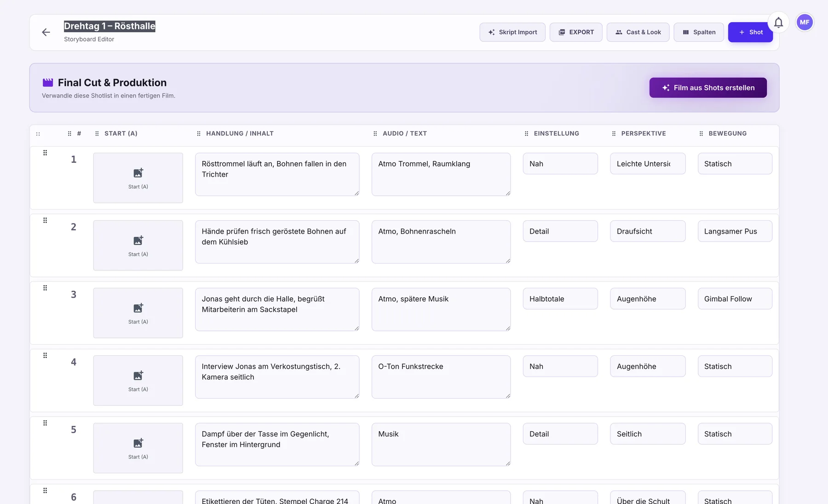Open Cast & Look
This screenshot has width=828, height=504.
tap(638, 32)
